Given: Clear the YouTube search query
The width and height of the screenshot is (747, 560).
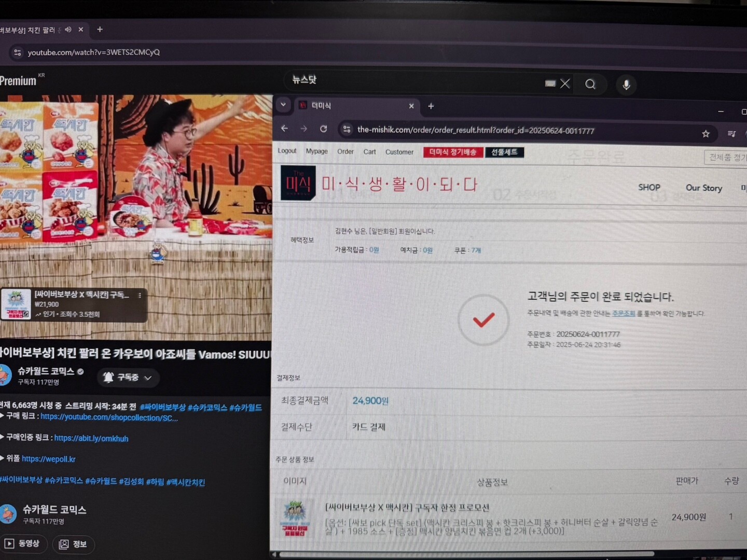Looking at the screenshot, I should tap(565, 83).
